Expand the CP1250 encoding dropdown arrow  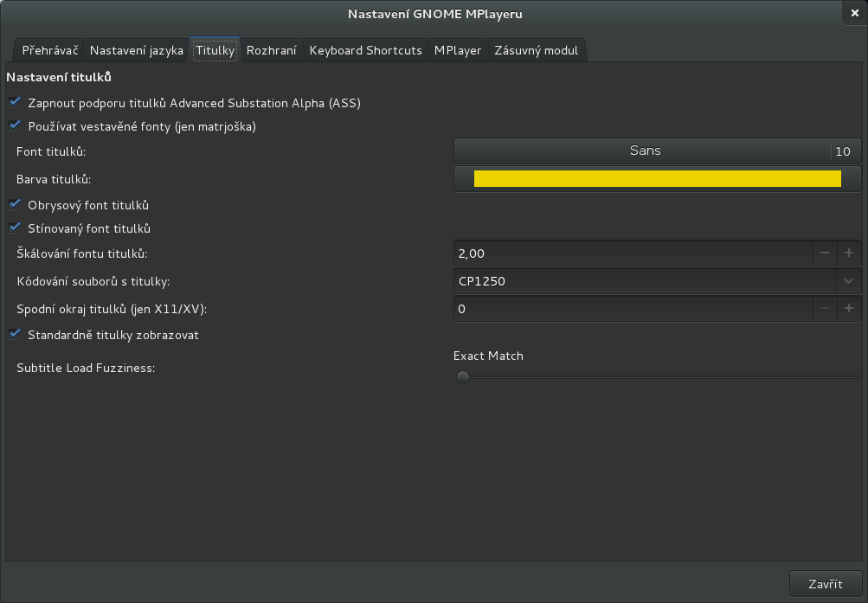click(x=849, y=281)
